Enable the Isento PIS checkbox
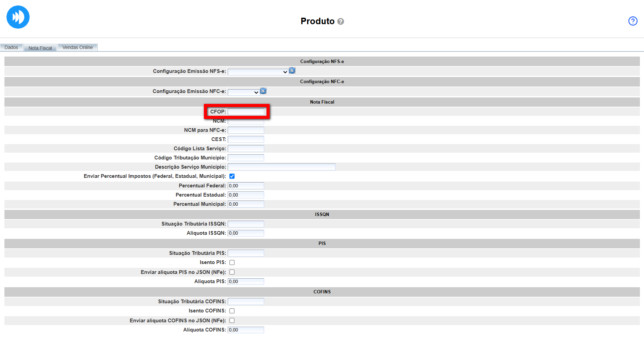The width and height of the screenshot is (644, 339). click(232, 262)
